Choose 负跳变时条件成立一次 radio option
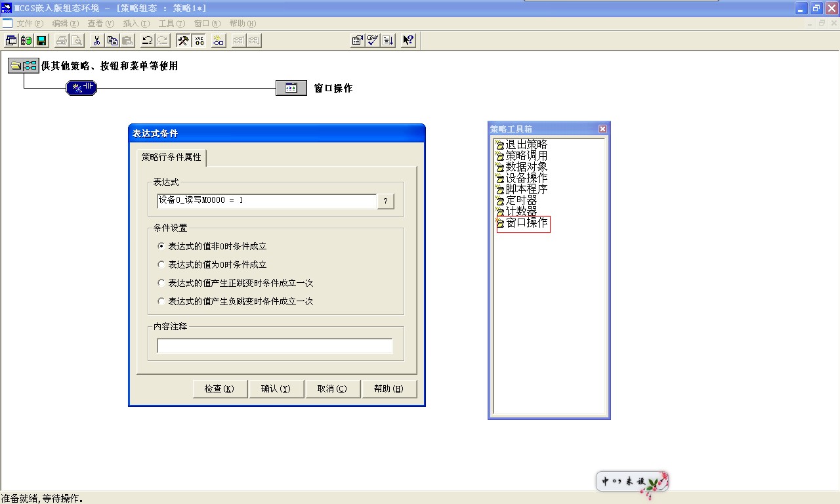The image size is (840, 504). point(162,302)
